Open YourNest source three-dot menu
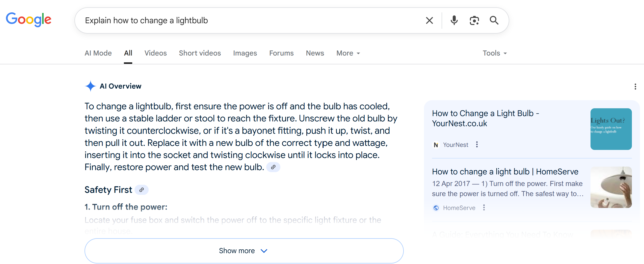The height and width of the screenshot is (264, 644). pos(477,144)
